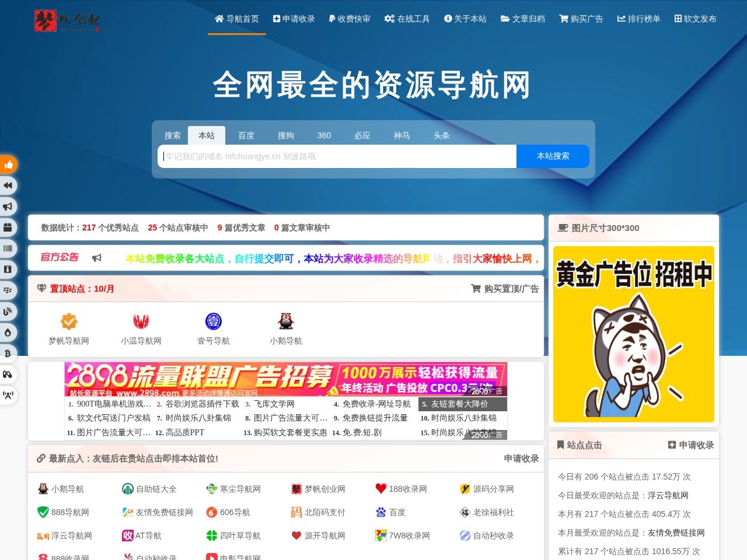The width and height of the screenshot is (747, 560).
Task: Open 百度 site link in list
Action: tap(390, 512)
